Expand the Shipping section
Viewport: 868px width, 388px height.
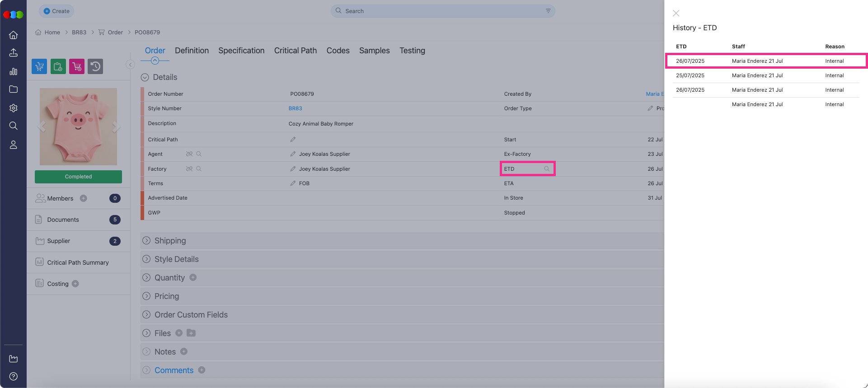(x=146, y=241)
